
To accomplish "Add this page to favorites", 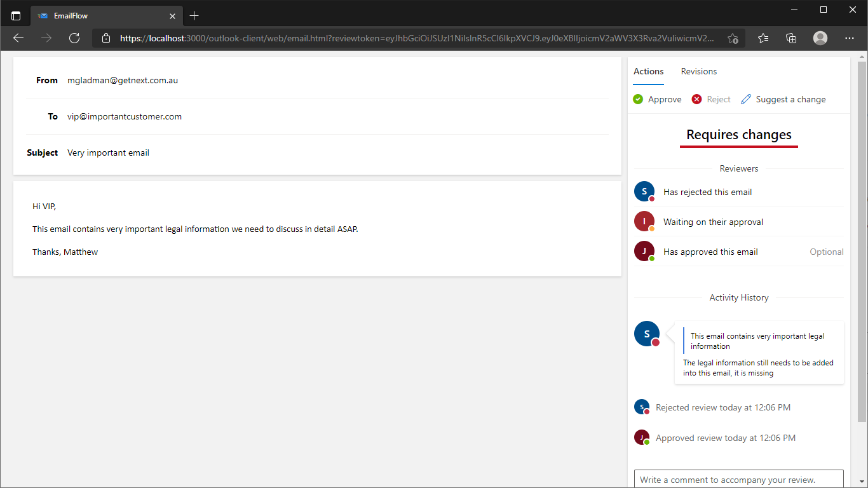I will click(733, 38).
